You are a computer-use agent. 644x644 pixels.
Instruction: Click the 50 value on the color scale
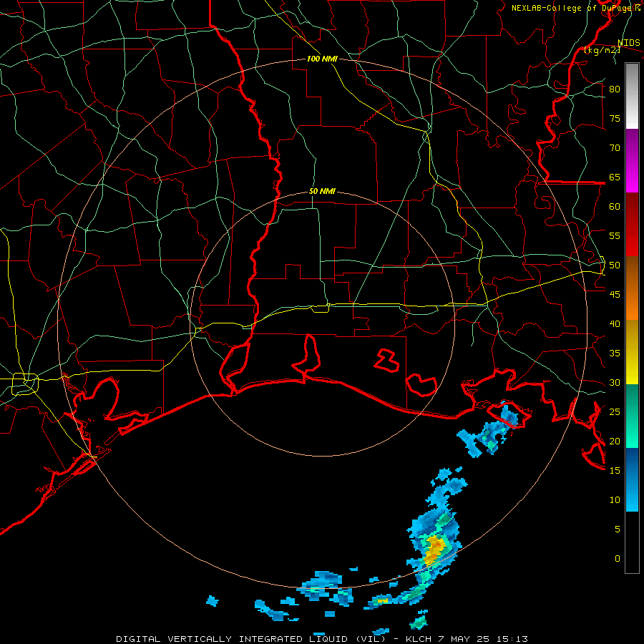[x=615, y=265]
